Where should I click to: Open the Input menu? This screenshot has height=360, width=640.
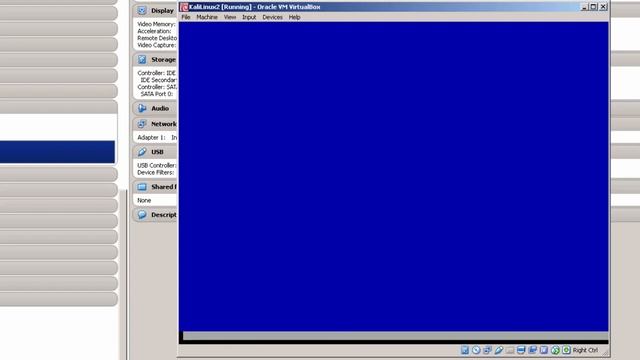[249, 17]
